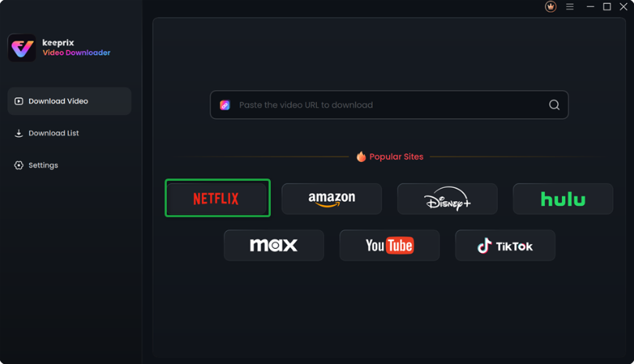Open the TikTok site tile
The image size is (634, 364).
[505, 245]
